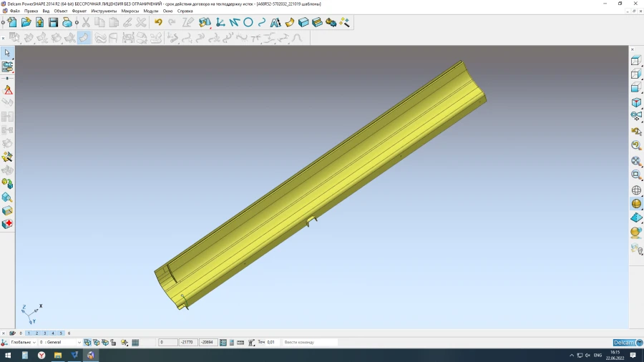Image resolution: width=644 pixels, height=362 pixels.
Task: Open the Text tool (A icon)
Action: 275,23
